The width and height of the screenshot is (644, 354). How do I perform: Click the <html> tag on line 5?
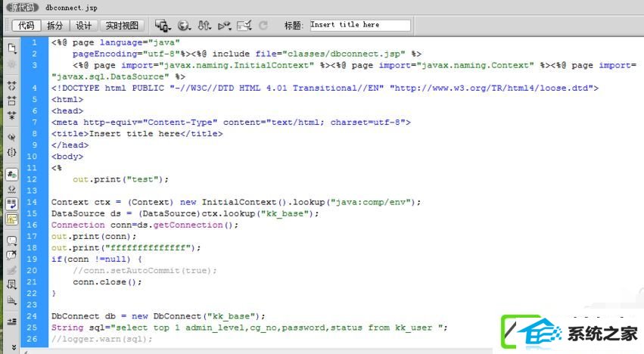[x=67, y=99]
